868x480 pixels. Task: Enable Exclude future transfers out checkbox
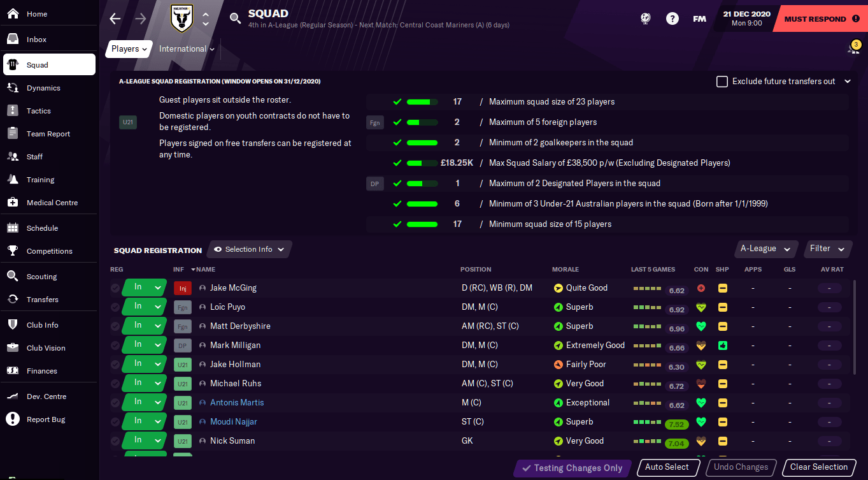pyautogui.click(x=722, y=82)
